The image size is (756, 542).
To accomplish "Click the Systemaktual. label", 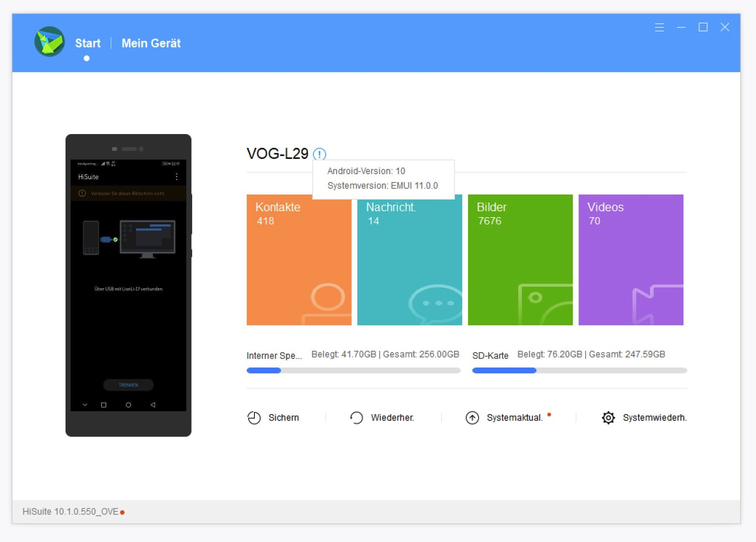I will click(x=515, y=418).
